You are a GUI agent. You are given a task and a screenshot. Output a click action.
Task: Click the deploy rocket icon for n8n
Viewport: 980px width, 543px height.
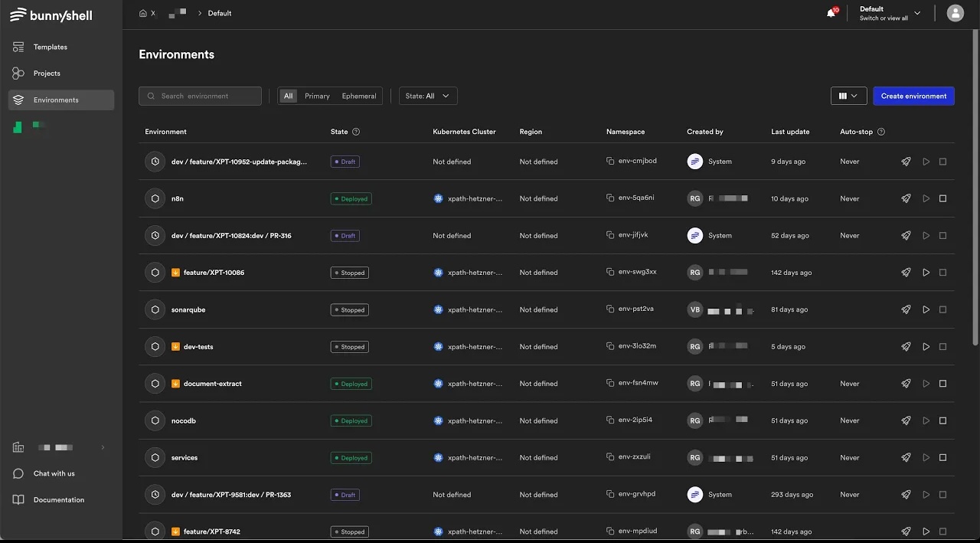[x=906, y=198]
